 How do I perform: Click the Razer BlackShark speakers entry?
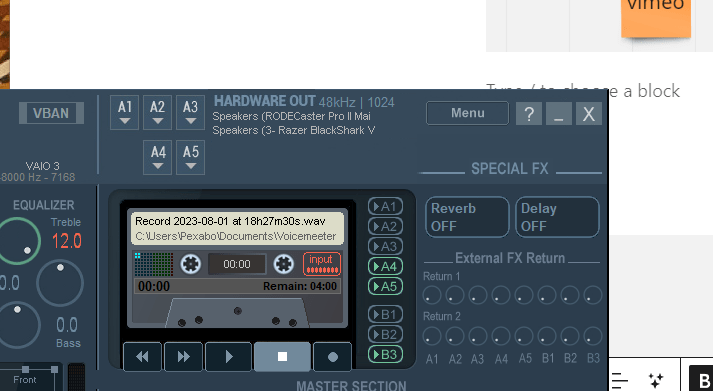[294, 130]
